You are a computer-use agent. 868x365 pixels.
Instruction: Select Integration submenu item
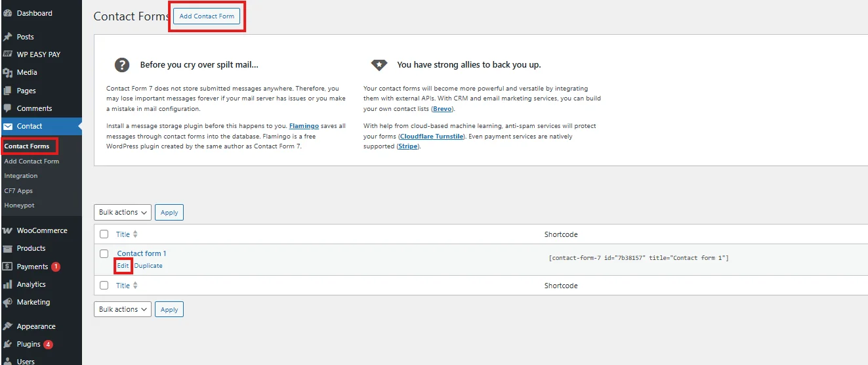coord(21,176)
